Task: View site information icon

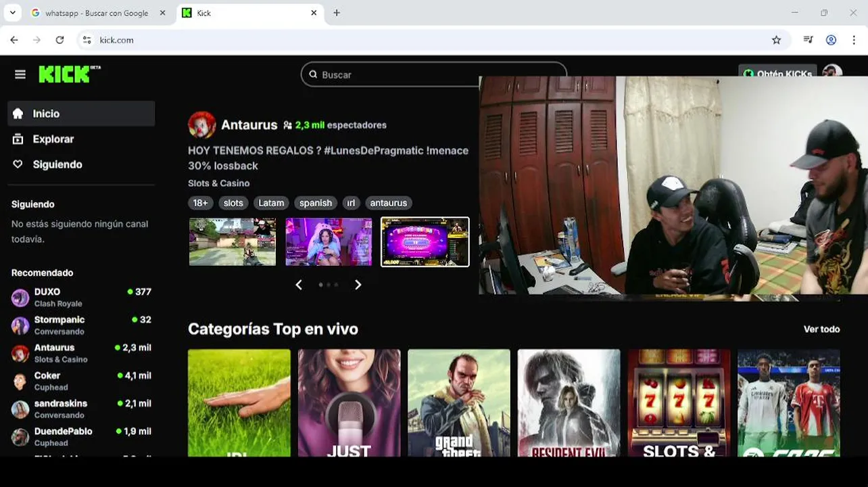Action: point(87,40)
